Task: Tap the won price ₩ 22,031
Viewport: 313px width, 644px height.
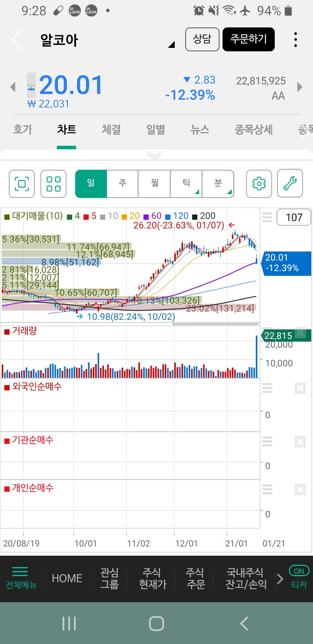Action: [x=48, y=104]
